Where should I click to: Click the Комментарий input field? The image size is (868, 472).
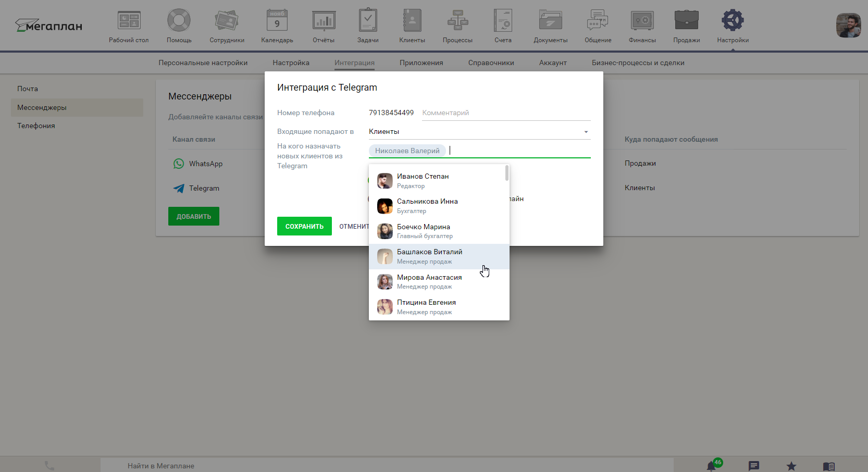506,113
